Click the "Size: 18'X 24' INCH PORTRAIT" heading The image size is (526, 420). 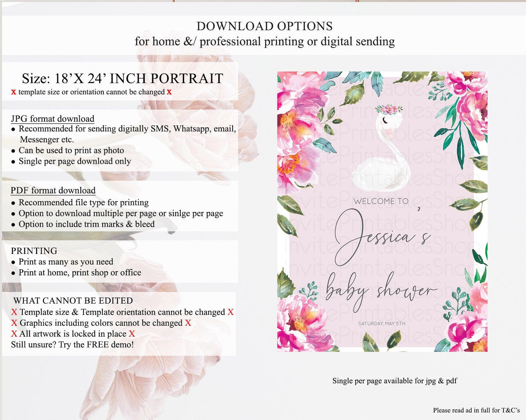tap(122, 79)
